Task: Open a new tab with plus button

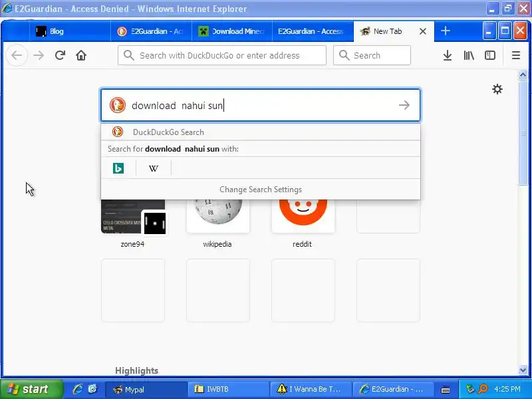Action: tap(446, 31)
